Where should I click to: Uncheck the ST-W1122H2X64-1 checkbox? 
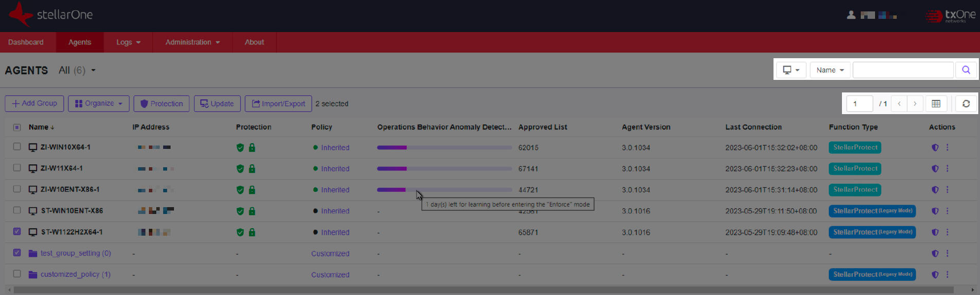[17, 232]
